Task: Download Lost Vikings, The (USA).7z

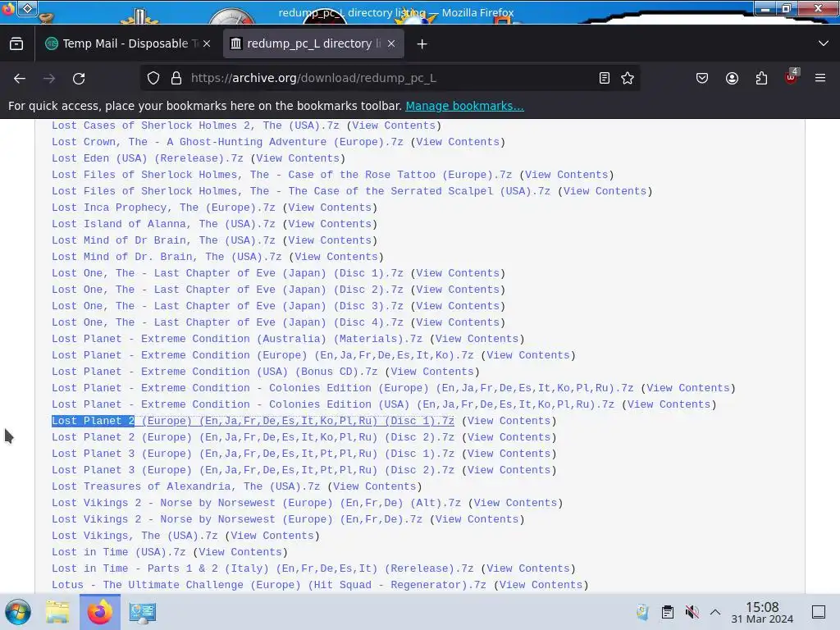Action: [135, 536]
